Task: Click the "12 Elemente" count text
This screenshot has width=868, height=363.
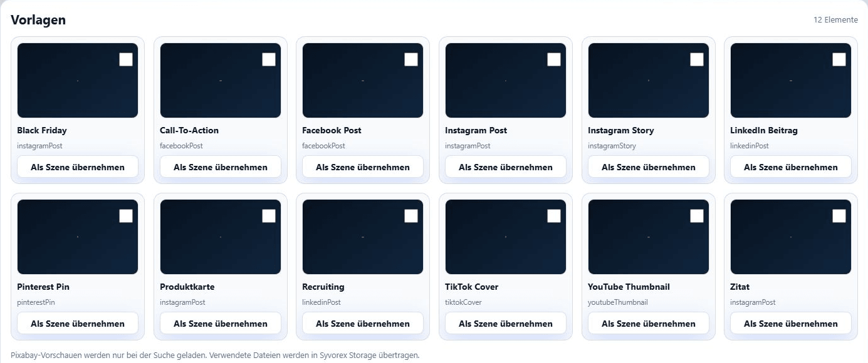Action: pyautogui.click(x=835, y=20)
